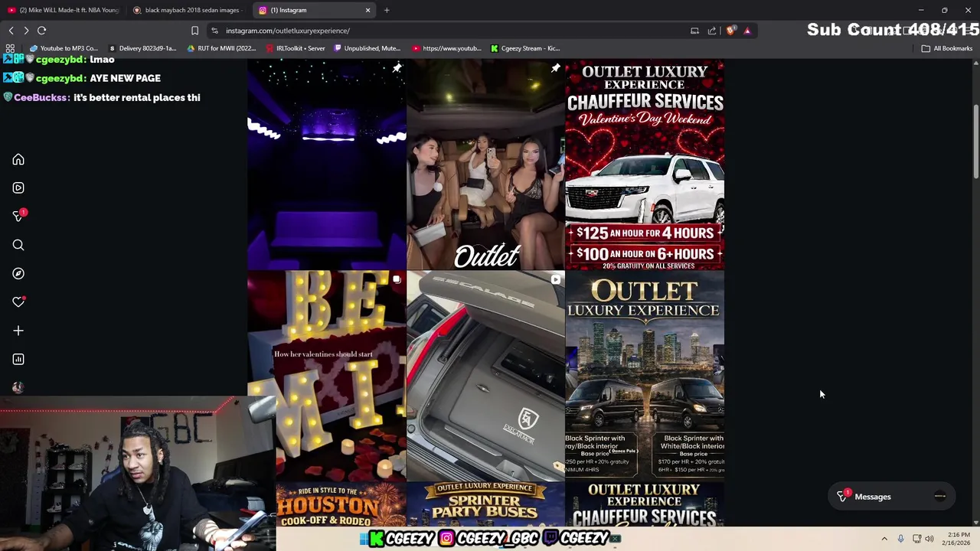
Task: Go to Instagram Home in sidebar
Action: tap(18, 160)
